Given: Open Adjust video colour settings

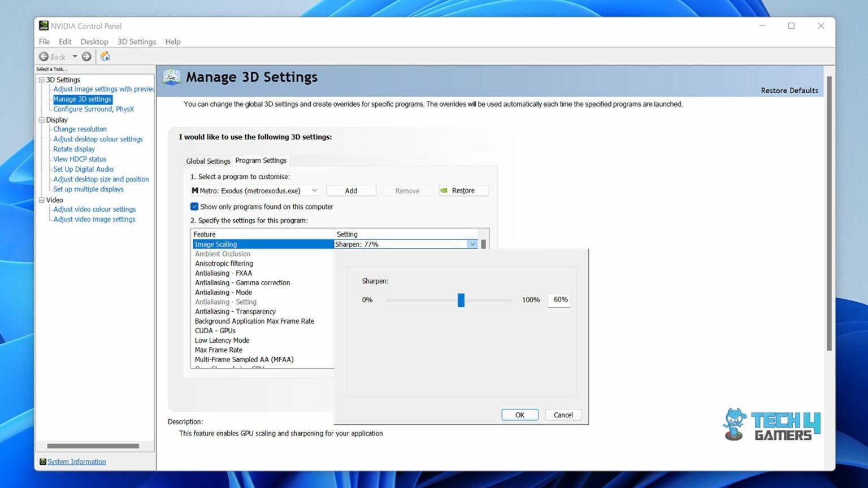Looking at the screenshot, I should (x=94, y=209).
